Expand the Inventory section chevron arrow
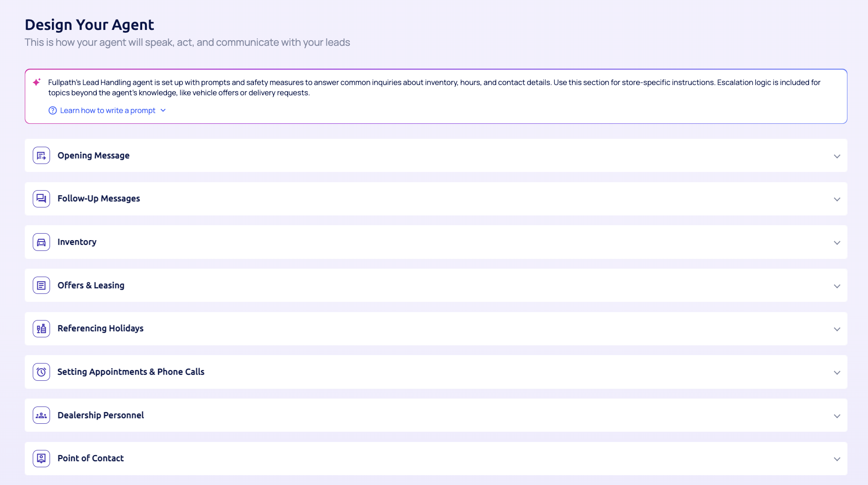The width and height of the screenshot is (868, 485). point(837,242)
